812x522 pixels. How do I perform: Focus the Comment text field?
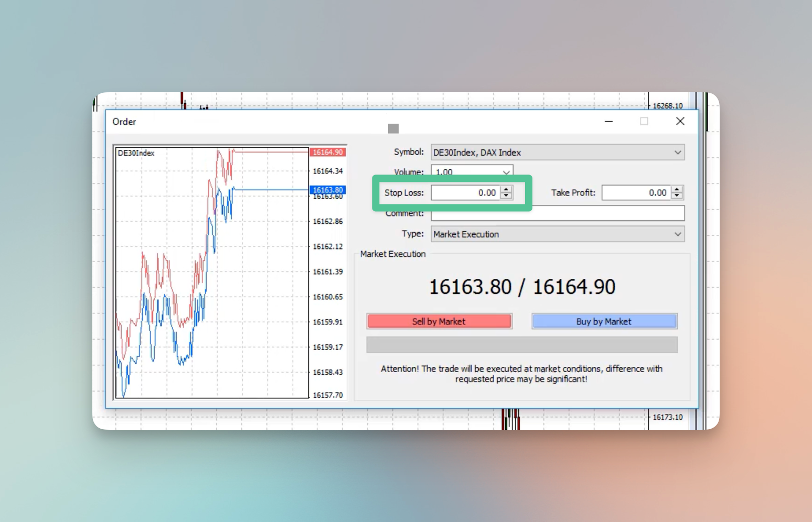coord(557,213)
